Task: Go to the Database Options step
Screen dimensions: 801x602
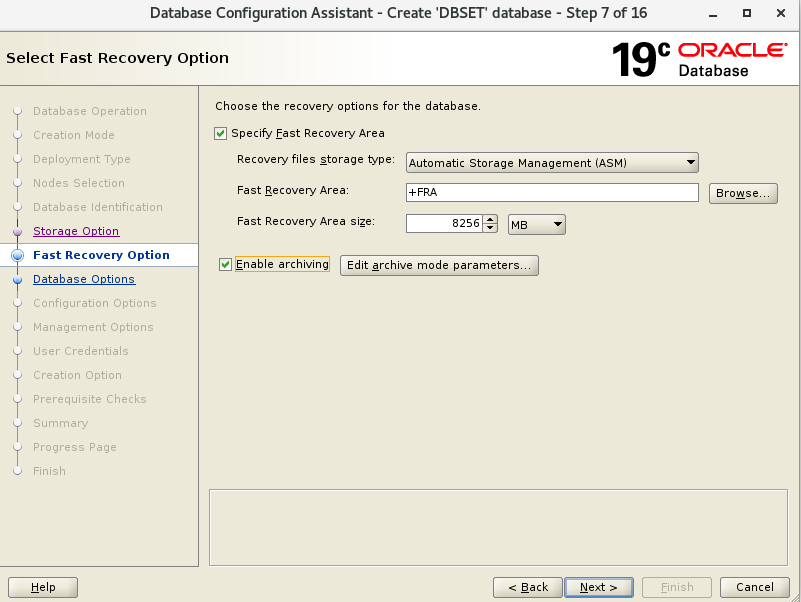Action: pos(84,279)
